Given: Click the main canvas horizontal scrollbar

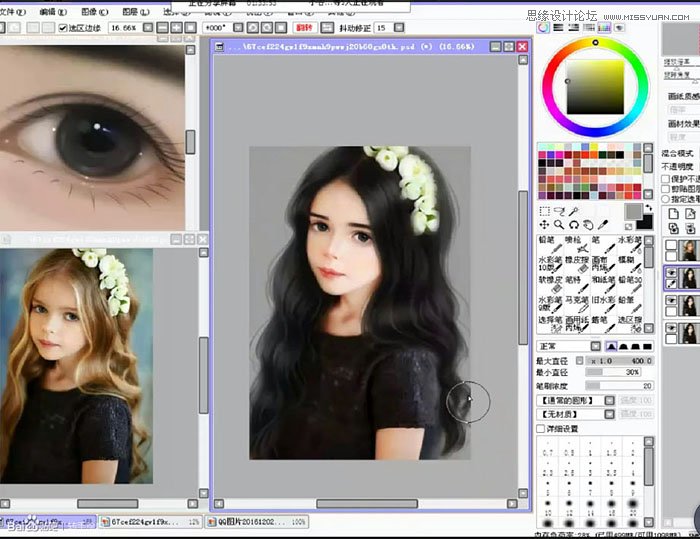Looking at the screenshot, I should pos(367,504).
